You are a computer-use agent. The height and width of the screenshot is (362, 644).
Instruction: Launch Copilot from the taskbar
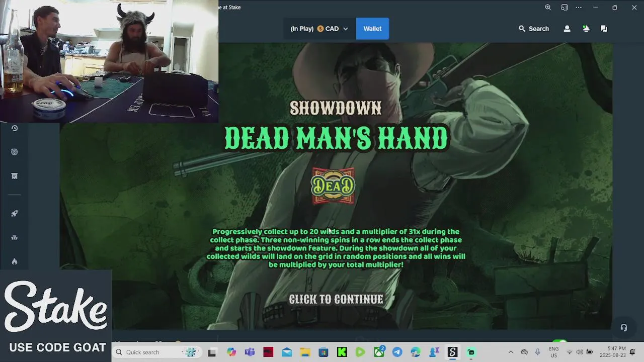pos(231,352)
